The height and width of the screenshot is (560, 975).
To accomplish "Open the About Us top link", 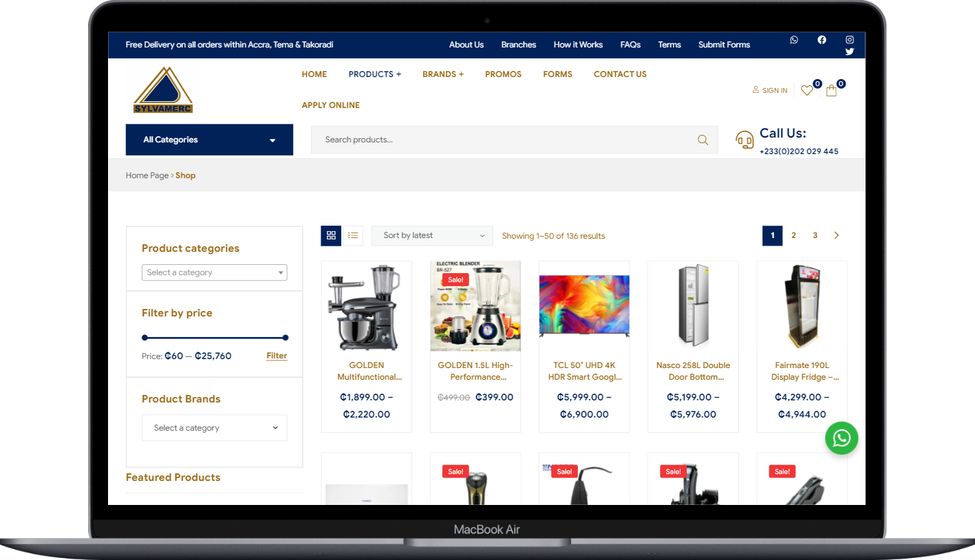I will 467,45.
